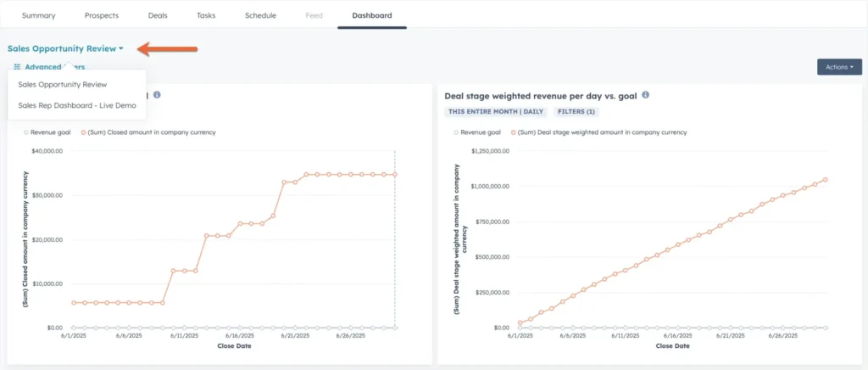Click info icon beside left chart title
868x370 pixels.
(157, 95)
